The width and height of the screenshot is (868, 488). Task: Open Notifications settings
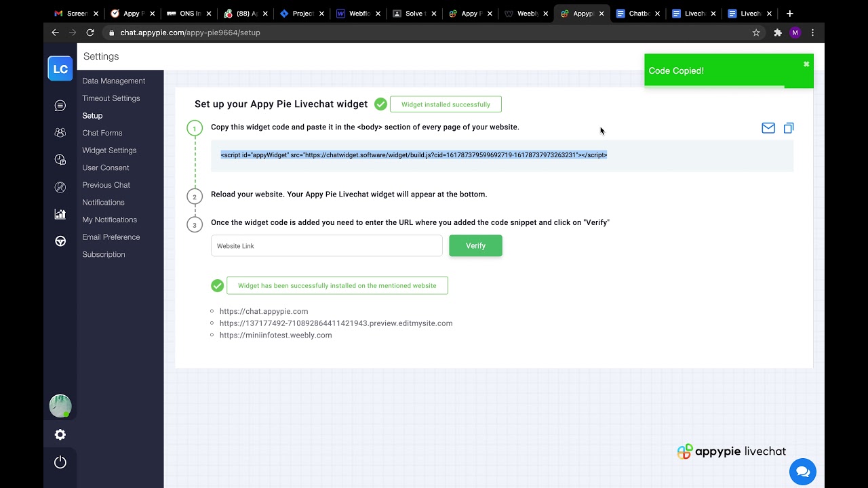point(104,202)
